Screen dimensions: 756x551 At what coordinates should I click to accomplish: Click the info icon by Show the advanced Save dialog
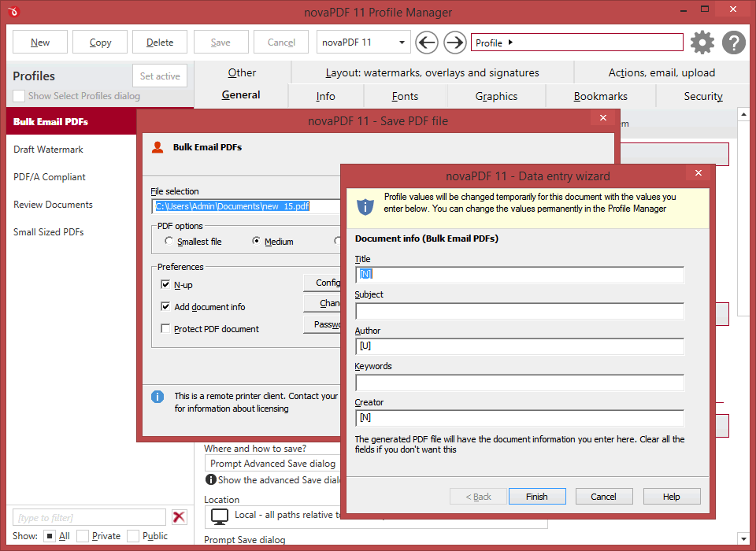coord(211,479)
